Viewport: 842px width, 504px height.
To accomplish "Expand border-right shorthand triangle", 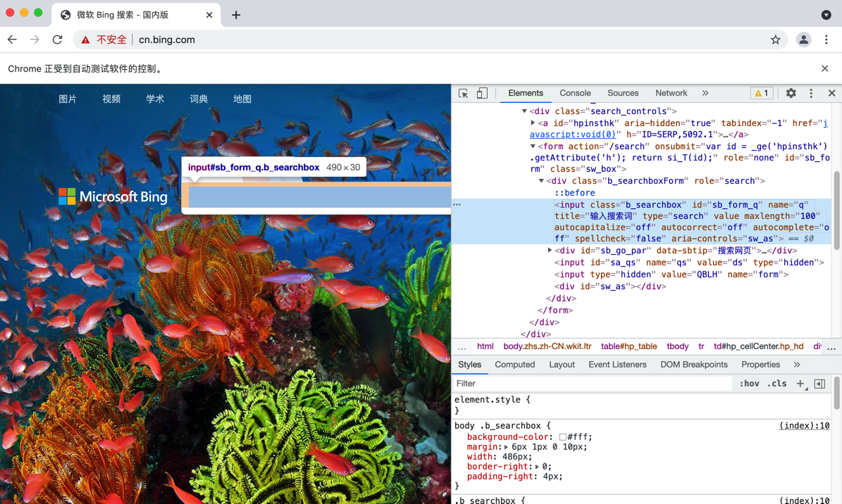I will pos(536,467).
